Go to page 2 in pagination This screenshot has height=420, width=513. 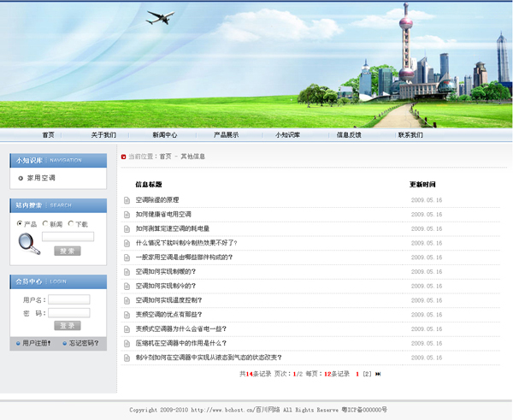[x=367, y=374]
